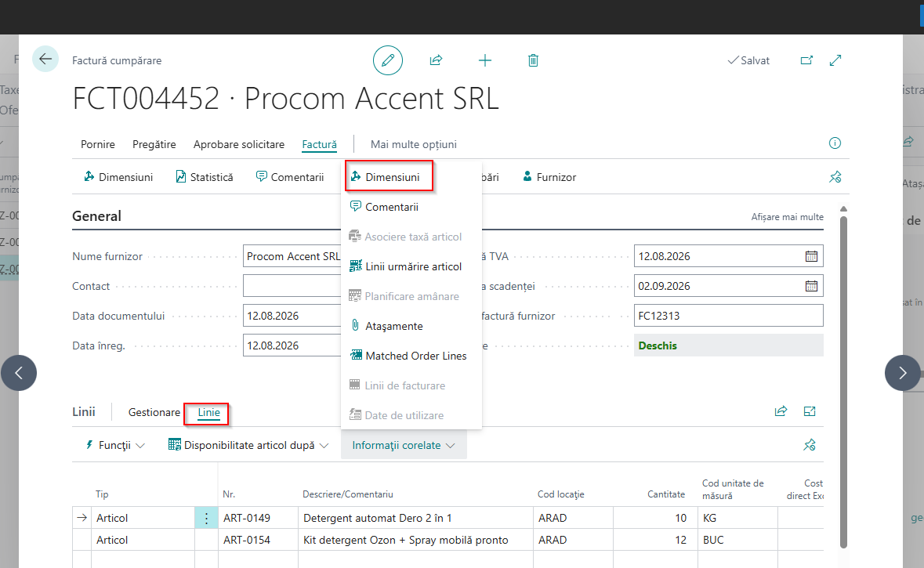Viewport: 924px width, 568px height.
Task: Sort by Cantitate column header
Action: click(x=666, y=494)
